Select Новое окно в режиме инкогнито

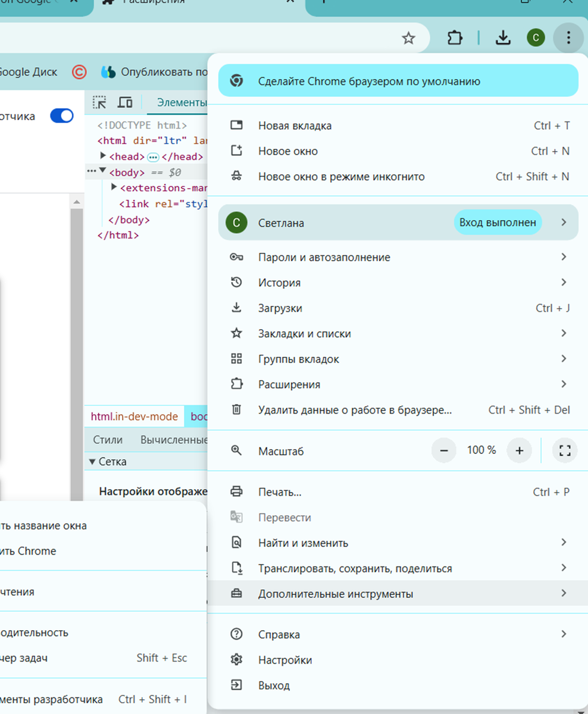click(x=398, y=177)
